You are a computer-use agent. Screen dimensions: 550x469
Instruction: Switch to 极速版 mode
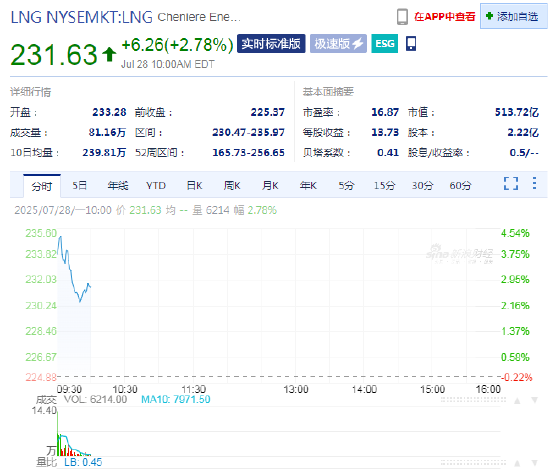tap(338, 44)
